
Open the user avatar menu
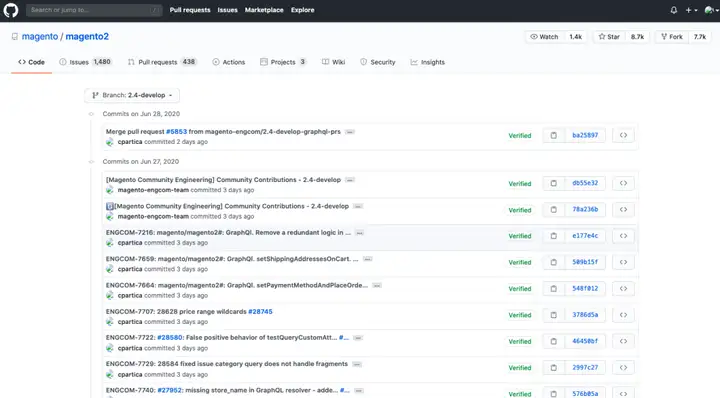point(711,10)
